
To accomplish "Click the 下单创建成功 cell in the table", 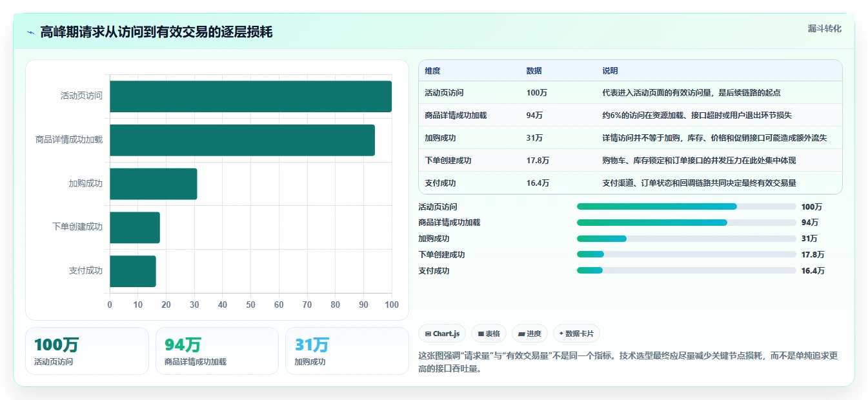I will 448,161.
